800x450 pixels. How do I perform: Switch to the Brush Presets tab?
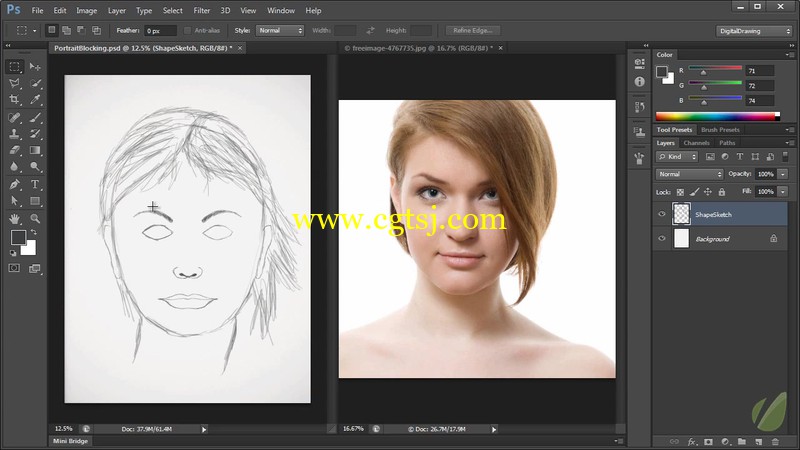click(720, 130)
